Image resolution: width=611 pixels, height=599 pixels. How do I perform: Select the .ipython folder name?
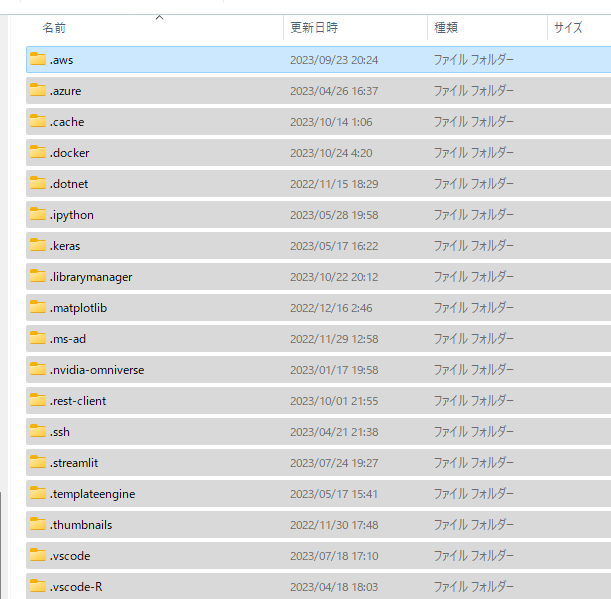[x=72, y=215]
